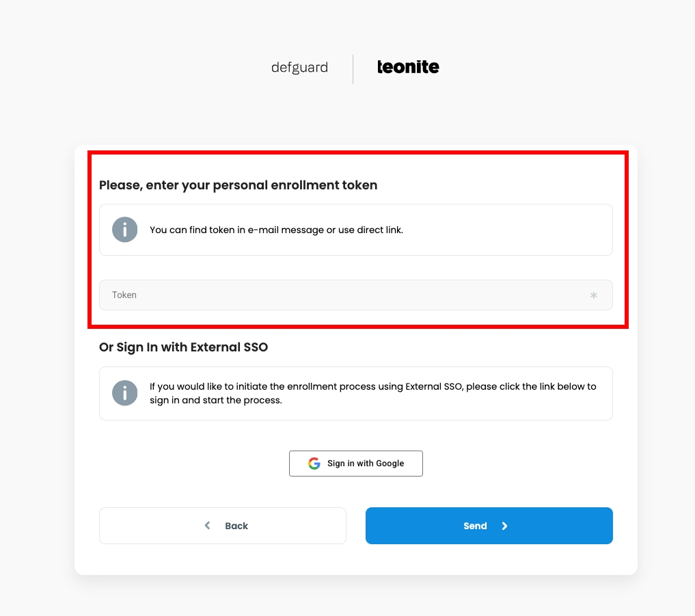Image resolution: width=695 pixels, height=616 pixels.
Task: Click the divider line between the two logos
Action: (353, 69)
